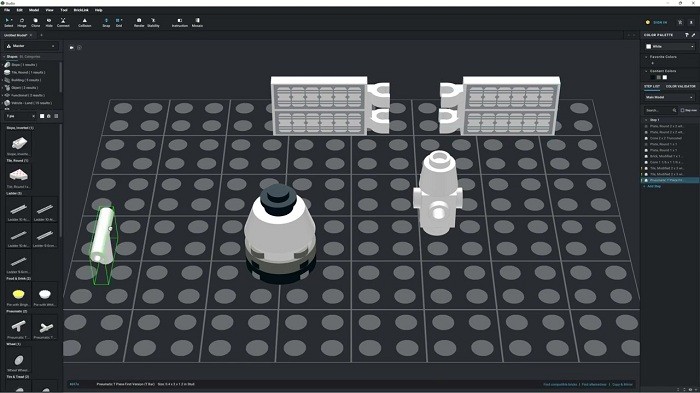Click the lock icon in parts filter
Screen dimensions: 700x393
(x=49, y=116)
